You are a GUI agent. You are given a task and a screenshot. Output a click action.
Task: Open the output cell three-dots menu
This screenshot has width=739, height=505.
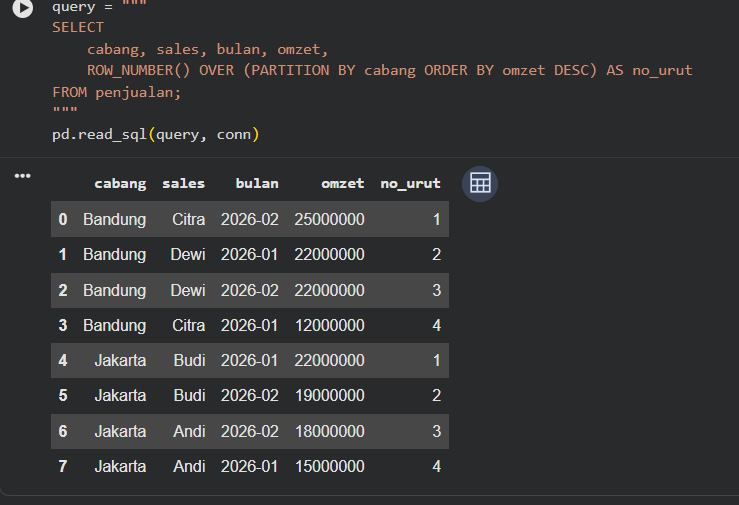click(x=23, y=176)
